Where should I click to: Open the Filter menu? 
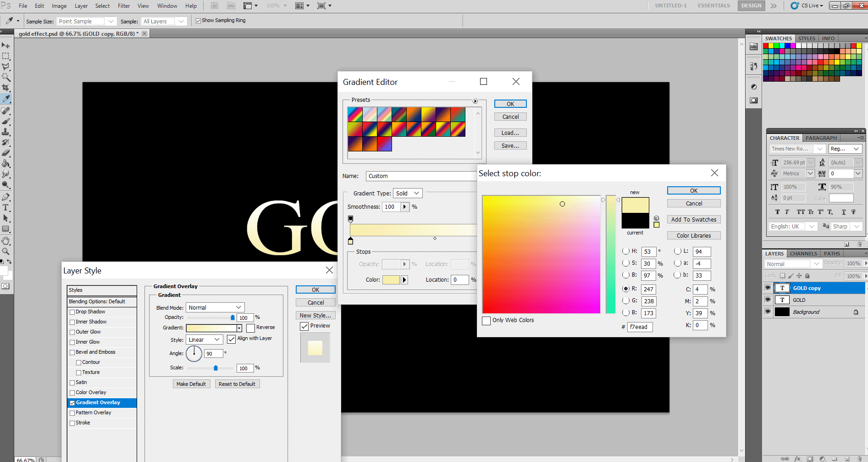pyautogui.click(x=123, y=6)
